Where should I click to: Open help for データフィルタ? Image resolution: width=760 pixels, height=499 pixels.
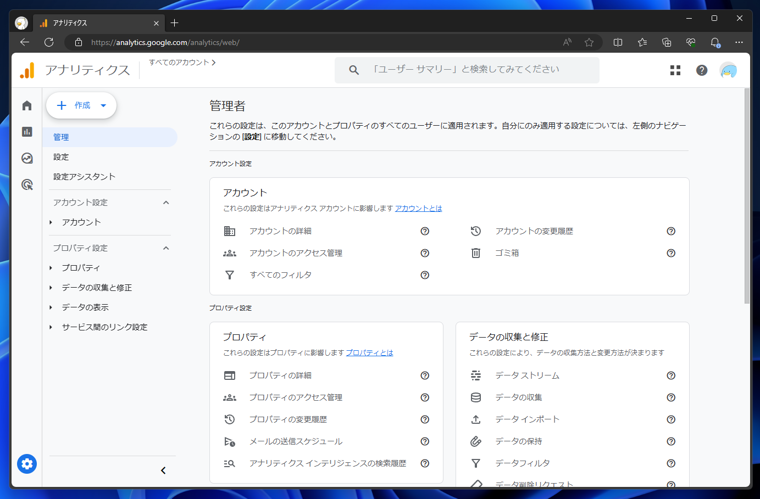[671, 463]
